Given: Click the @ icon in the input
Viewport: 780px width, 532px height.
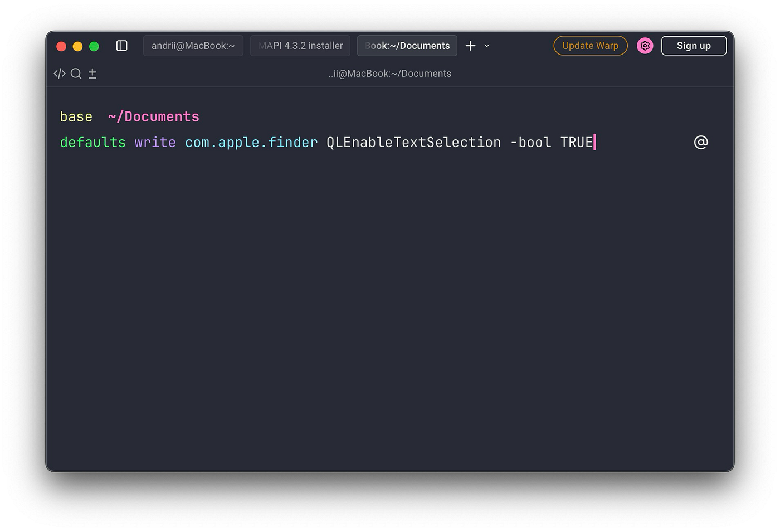Looking at the screenshot, I should coord(701,143).
